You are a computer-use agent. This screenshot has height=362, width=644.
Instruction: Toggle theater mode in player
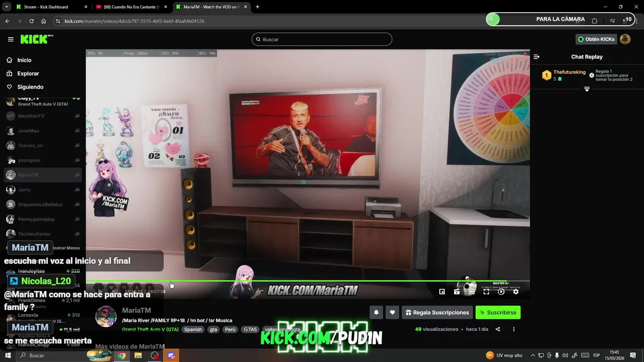point(471,292)
